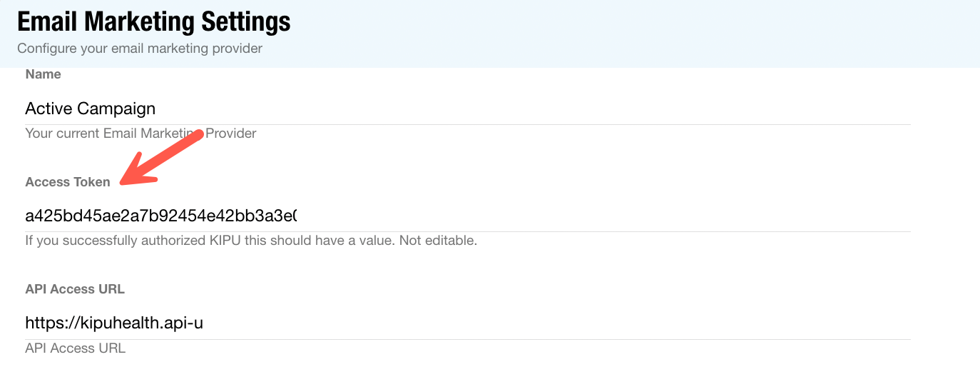Click the Name field label
Image resolution: width=980 pixels, height=387 pixels.
tap(43, 74)
